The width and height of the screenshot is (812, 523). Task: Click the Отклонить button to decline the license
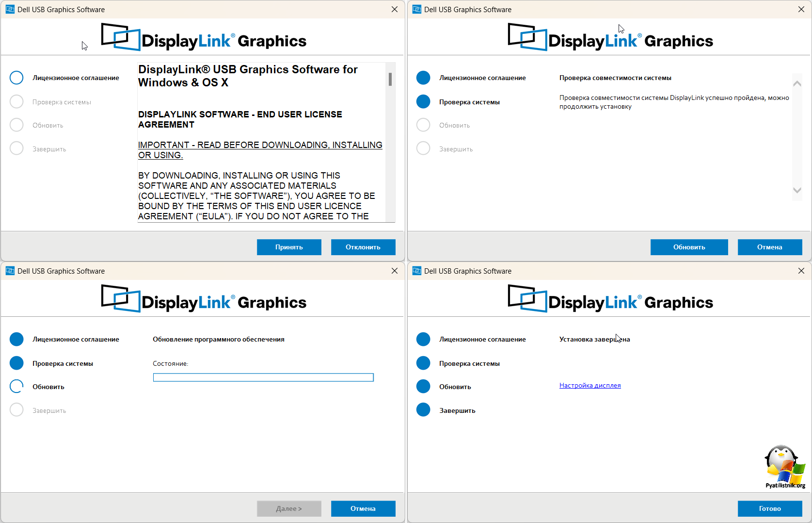click(x=363, y=247)
